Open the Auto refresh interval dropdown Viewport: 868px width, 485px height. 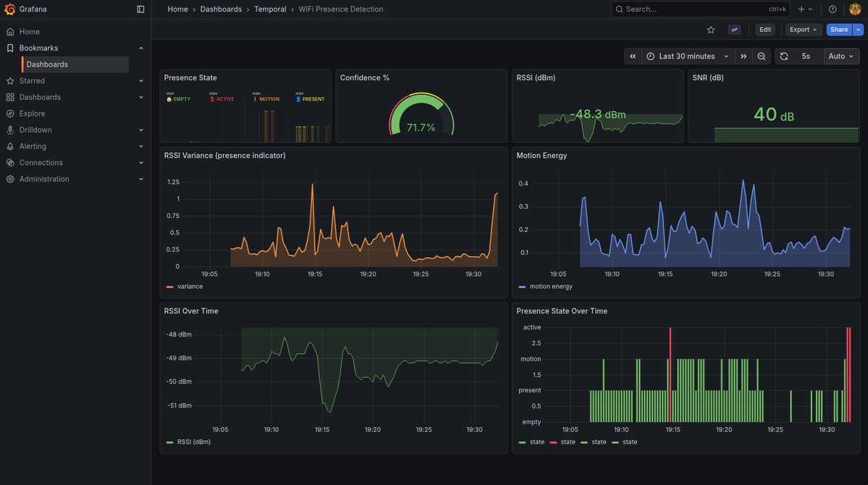(x=841, y=56)
